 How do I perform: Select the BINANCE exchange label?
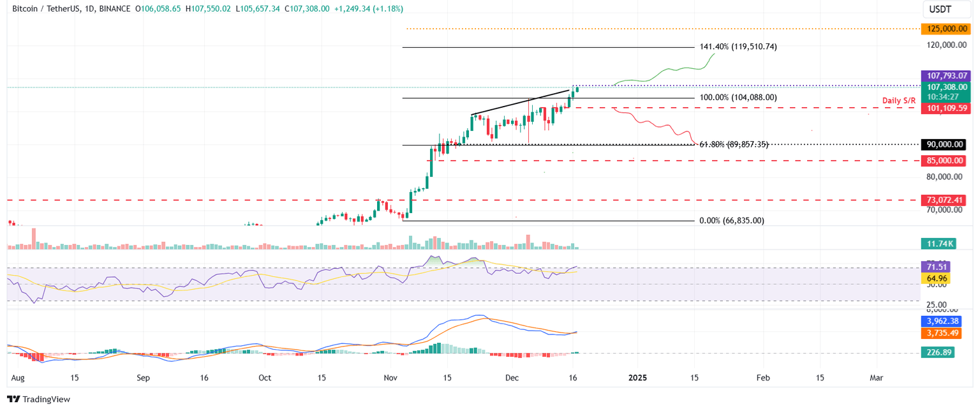click(115, 10)
